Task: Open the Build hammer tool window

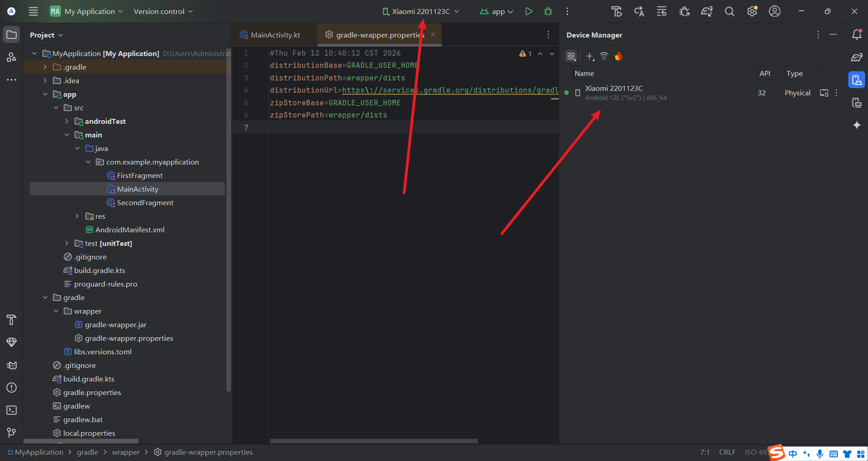Action: point(12,320)
